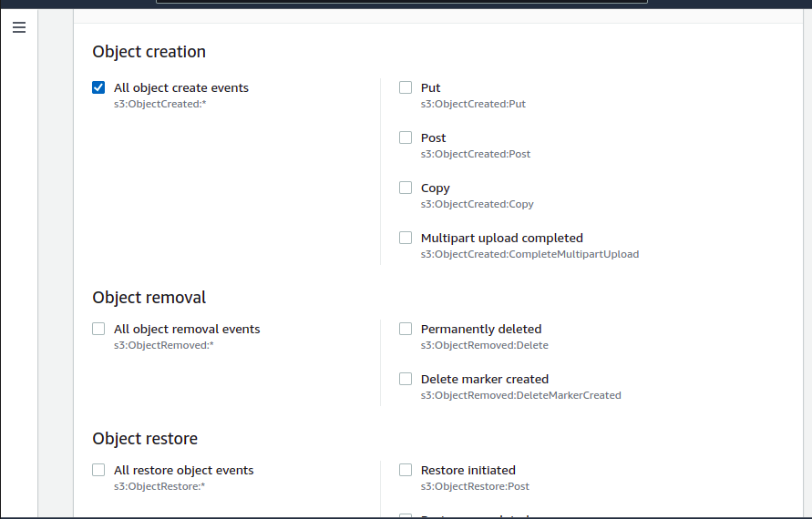Click the Object removal section heading
Screen dimensions: 812x519
tap(149, 298)
